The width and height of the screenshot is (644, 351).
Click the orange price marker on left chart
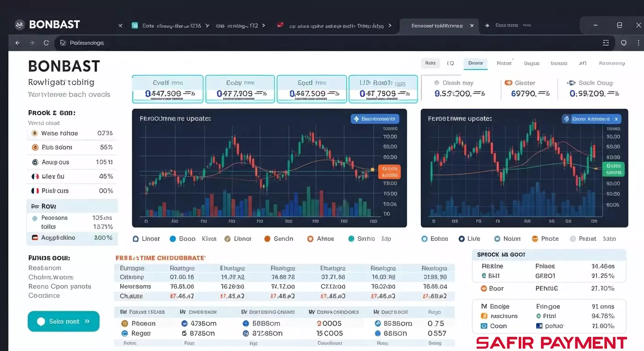pos(389,172)
